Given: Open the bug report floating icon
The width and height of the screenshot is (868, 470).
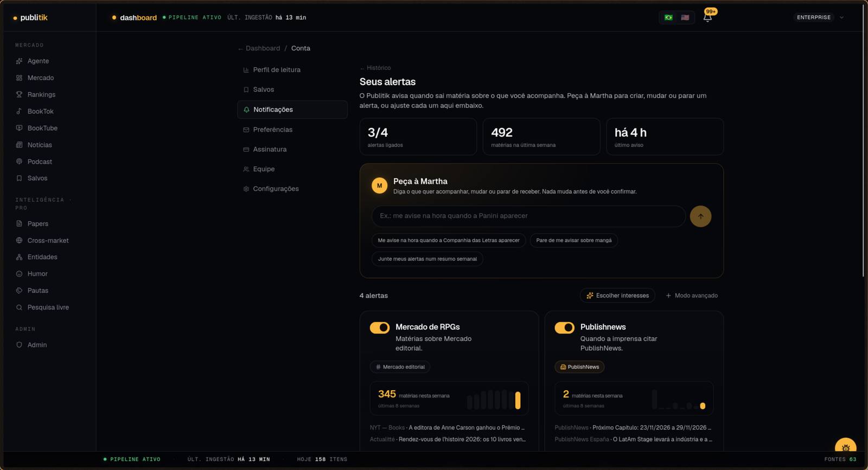Looking at the screenshot, I should pyautogui.click(x=845, y=448).
